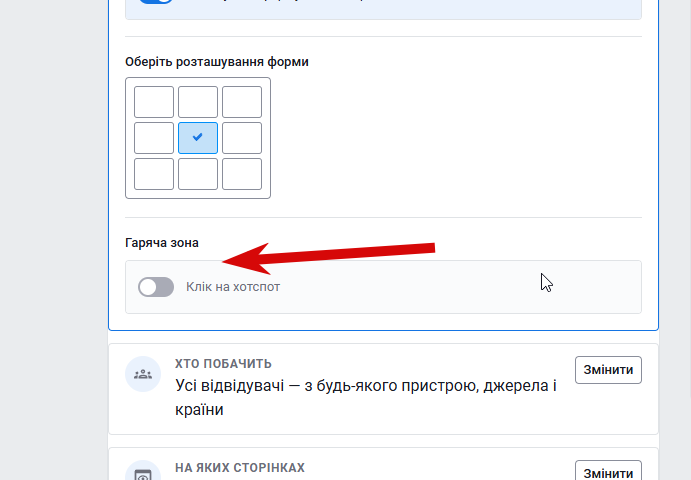Select top-center form position cell

[198, 102]
